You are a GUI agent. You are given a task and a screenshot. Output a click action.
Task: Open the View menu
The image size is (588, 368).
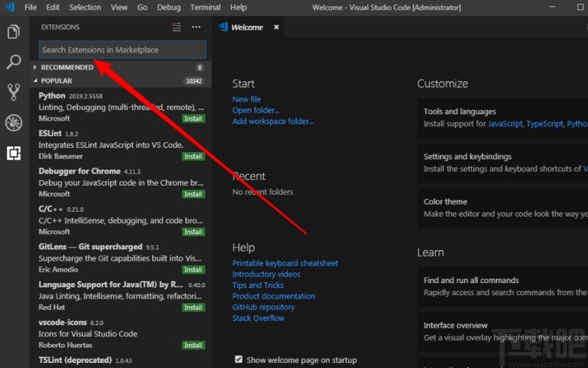119,7
